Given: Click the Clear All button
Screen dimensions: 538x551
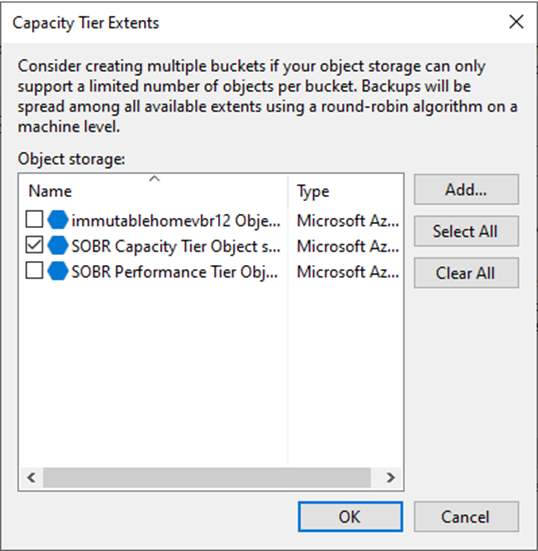Looking at the screenshot, I should pyautogui.click(x=466, y=273).
